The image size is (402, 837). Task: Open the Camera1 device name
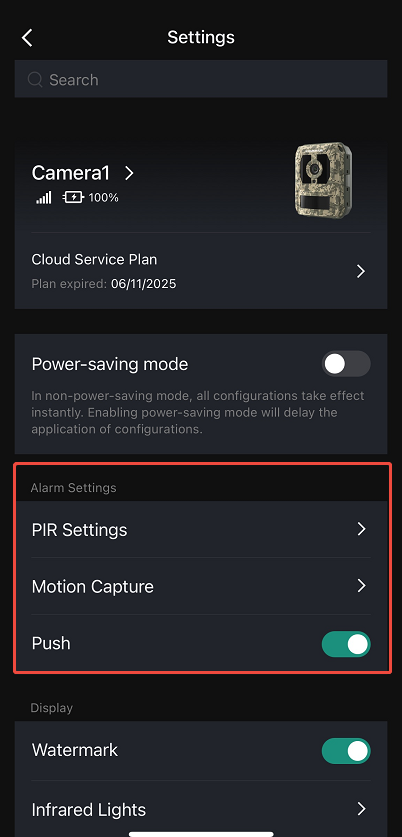tap(70, 173)
